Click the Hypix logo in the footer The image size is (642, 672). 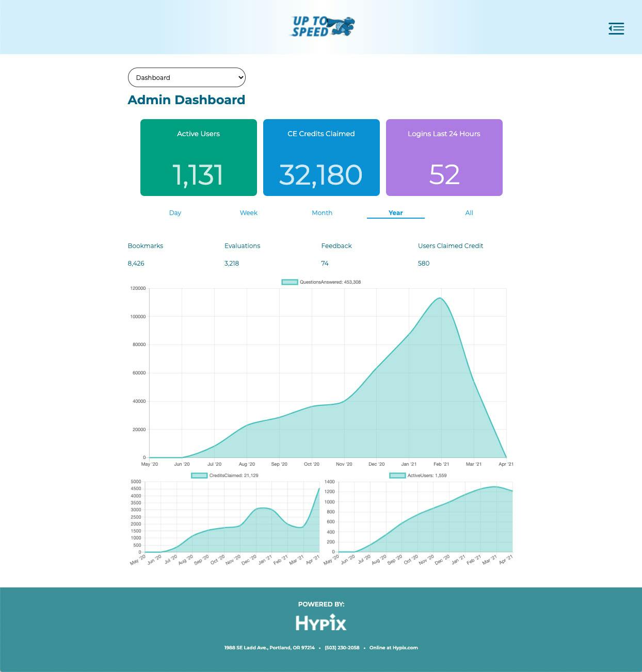coord(321,622)
